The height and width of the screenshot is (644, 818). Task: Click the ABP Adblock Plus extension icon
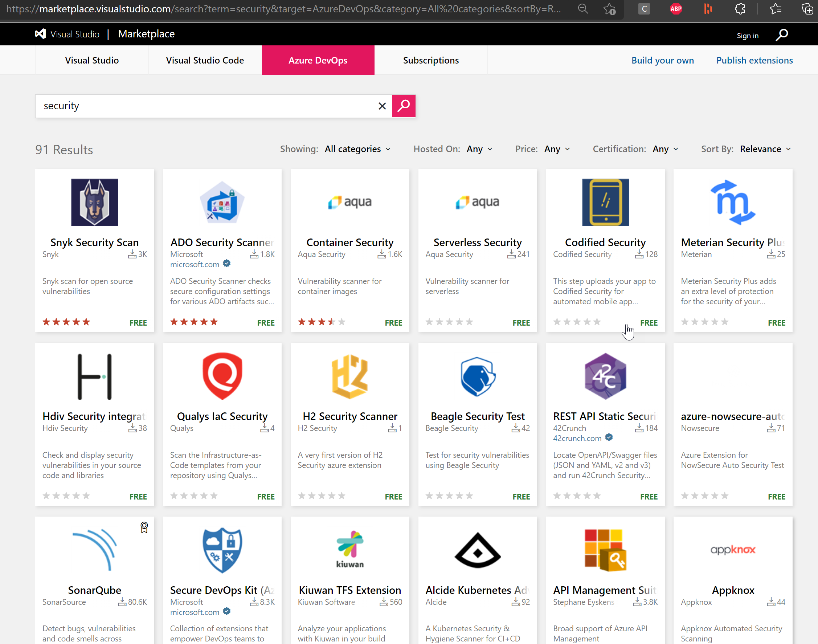[676, 9]
